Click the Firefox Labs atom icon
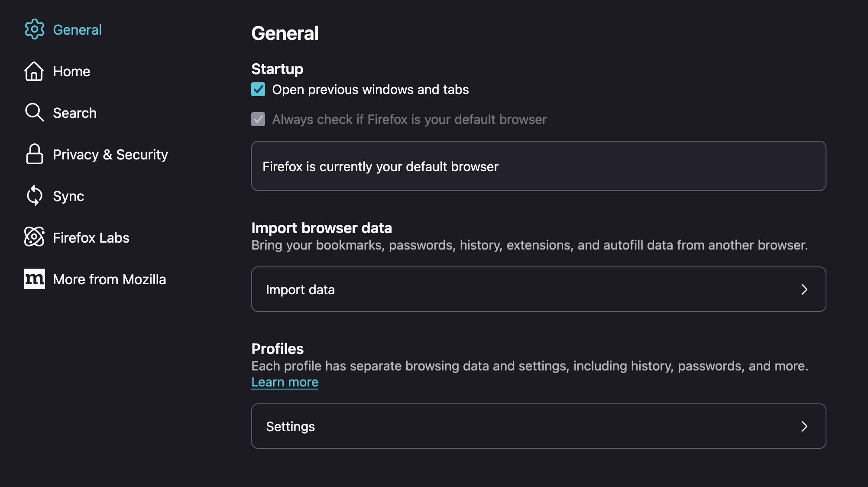 (34, 237)
